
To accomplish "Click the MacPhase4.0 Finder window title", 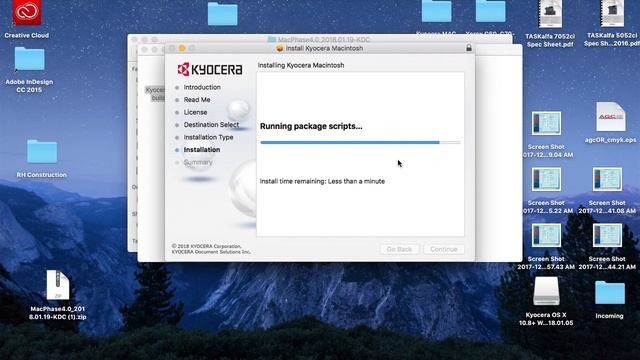I will click(324, 40).
